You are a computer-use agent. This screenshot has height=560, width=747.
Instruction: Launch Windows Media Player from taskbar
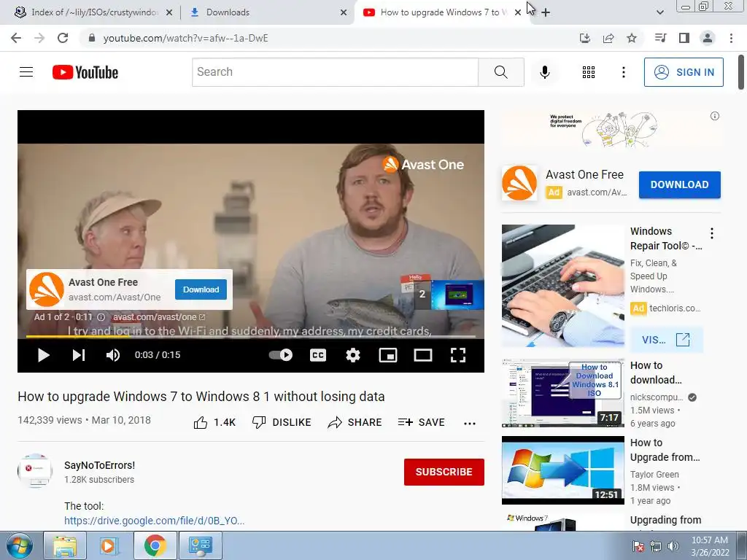(x=109, y=545)
